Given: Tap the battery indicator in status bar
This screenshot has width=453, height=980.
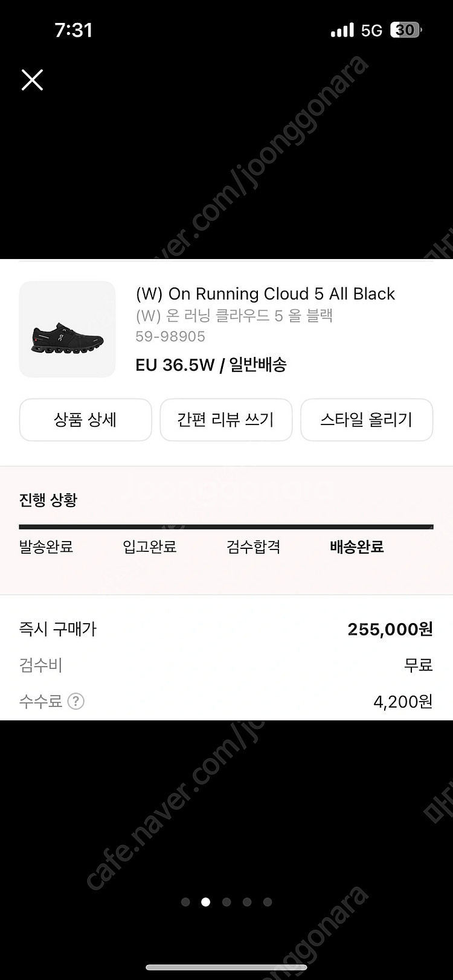Looking at the screenshot, I should point(406,30).
